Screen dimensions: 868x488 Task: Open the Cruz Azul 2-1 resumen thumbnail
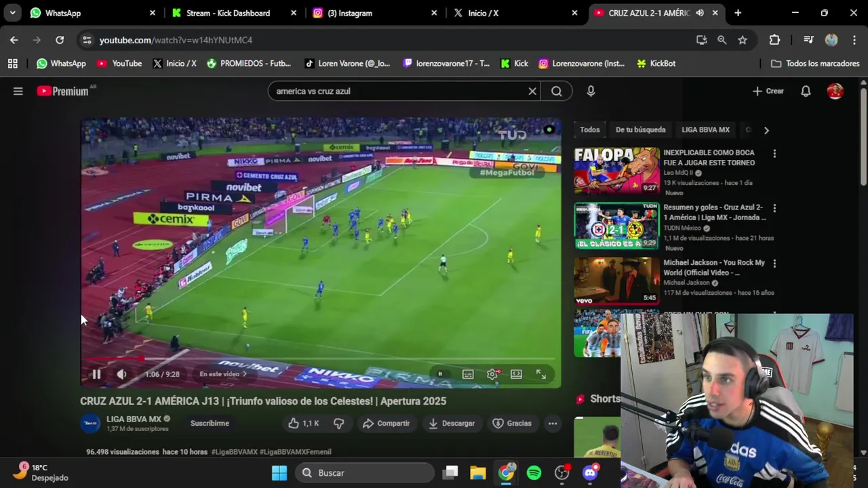pos(616,226)
